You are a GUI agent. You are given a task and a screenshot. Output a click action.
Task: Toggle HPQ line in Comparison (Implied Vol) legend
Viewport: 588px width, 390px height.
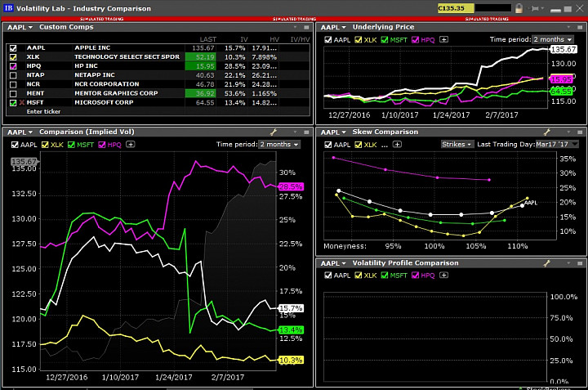(x=101, y=145)
